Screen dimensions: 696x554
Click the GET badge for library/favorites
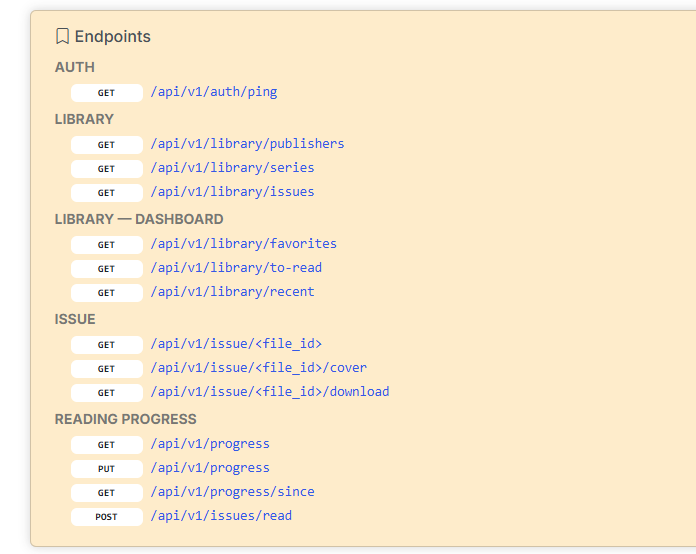[x=107, y=245]
